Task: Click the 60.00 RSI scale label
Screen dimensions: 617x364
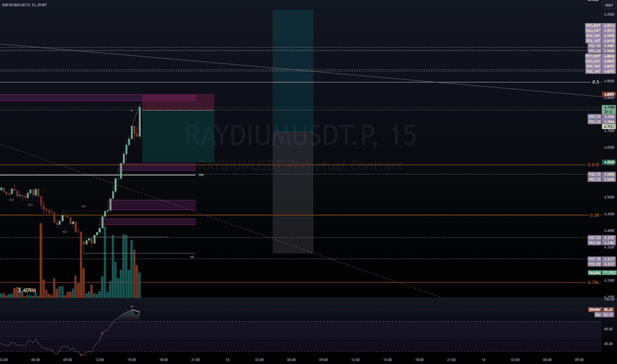Action: click(608, 328)
